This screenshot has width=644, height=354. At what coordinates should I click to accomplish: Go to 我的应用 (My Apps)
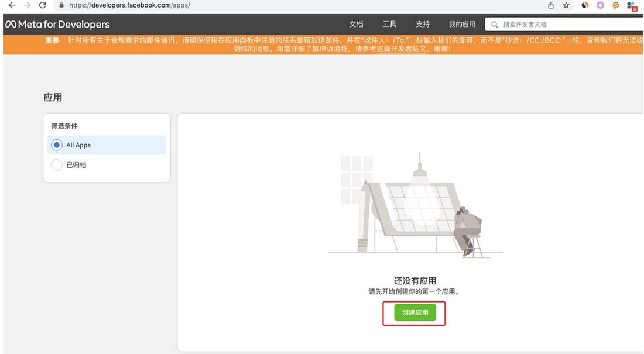click(462, 25)
